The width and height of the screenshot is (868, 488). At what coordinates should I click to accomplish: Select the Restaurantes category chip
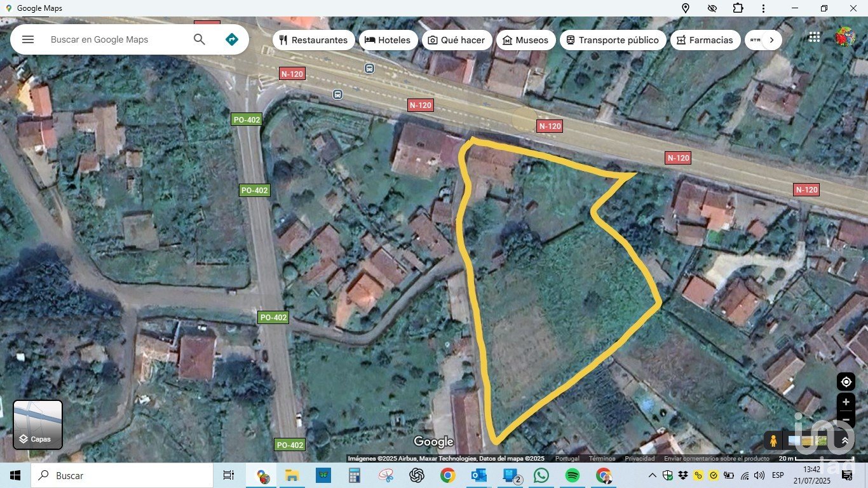point(314,40)
